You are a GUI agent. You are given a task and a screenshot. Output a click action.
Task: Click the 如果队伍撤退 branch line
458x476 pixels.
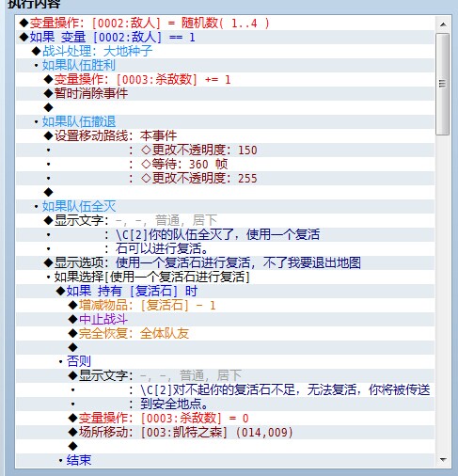coord(225,122)
